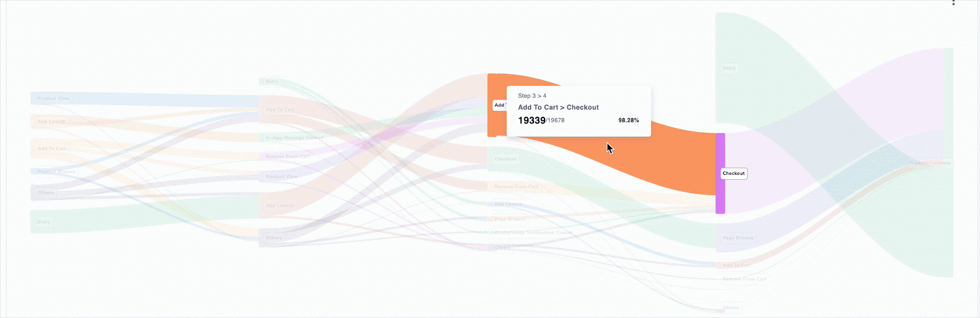Select the first-step Add To Cart node
The image size is (980, 318).
tap(52, 149)
